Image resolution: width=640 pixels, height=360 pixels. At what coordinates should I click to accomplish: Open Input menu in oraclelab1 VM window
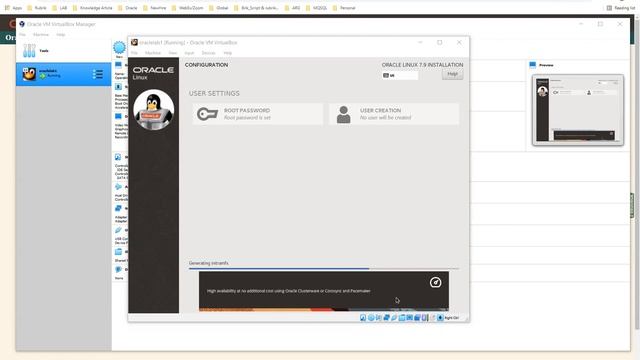point(189,53)
